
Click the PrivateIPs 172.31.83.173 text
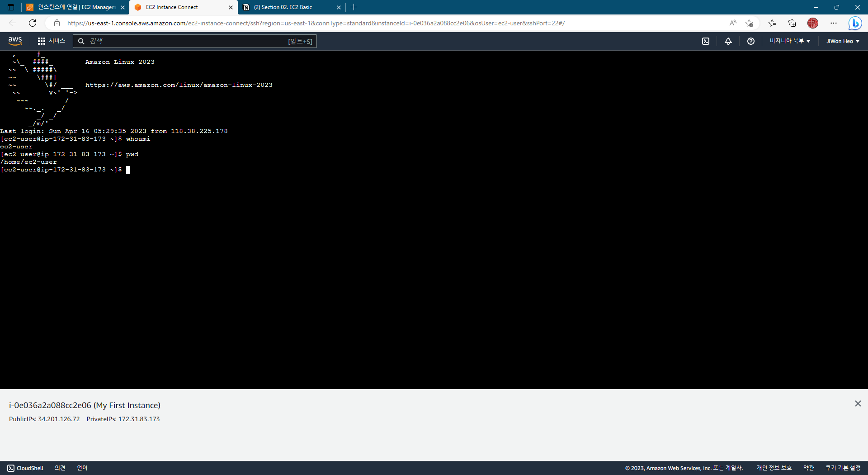point(123,419)
